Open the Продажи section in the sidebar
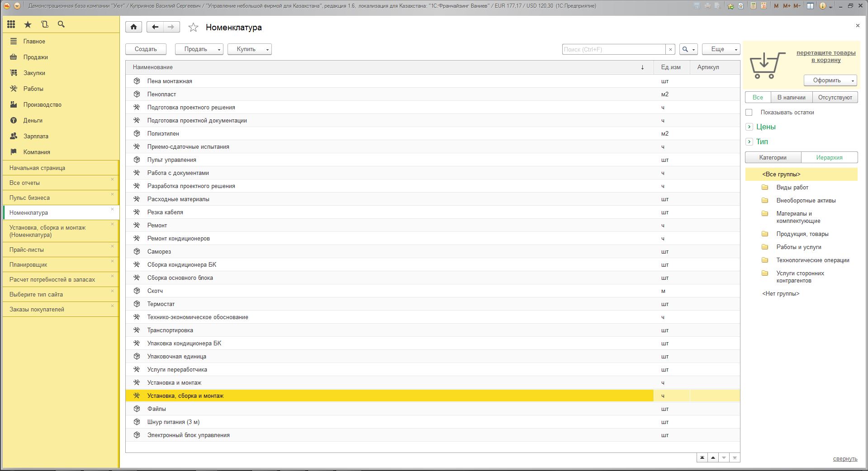The height and width of the screenshot is (471, 868). [35, 57]
